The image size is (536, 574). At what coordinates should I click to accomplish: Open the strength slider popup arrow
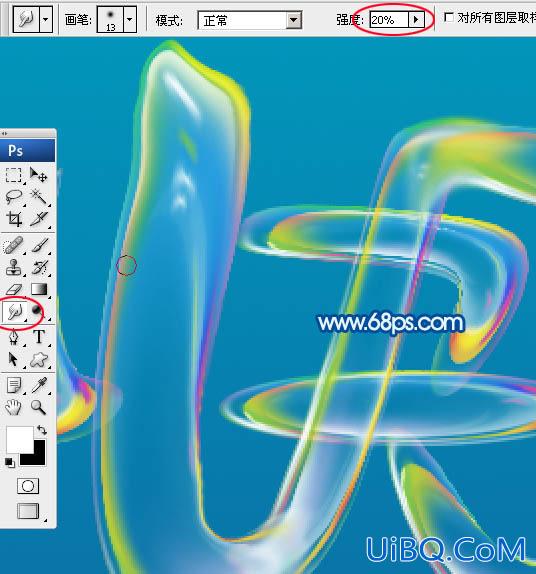pos(416,19)
